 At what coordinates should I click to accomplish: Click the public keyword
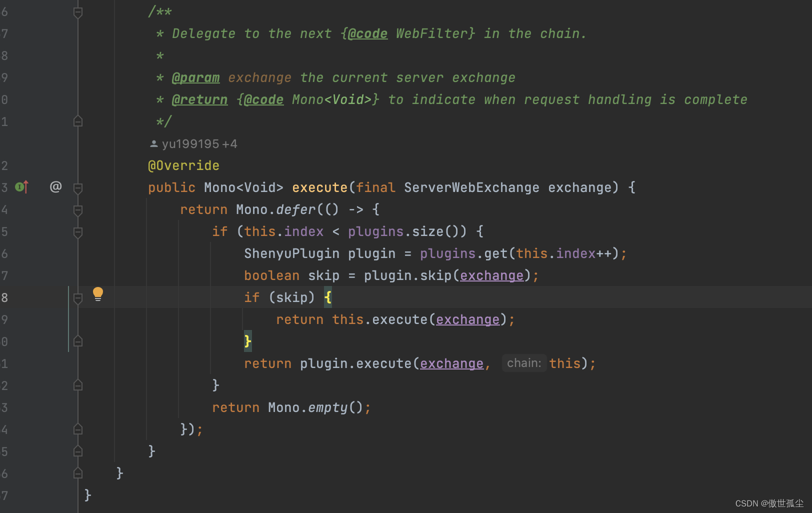click(x=171, y=187)
